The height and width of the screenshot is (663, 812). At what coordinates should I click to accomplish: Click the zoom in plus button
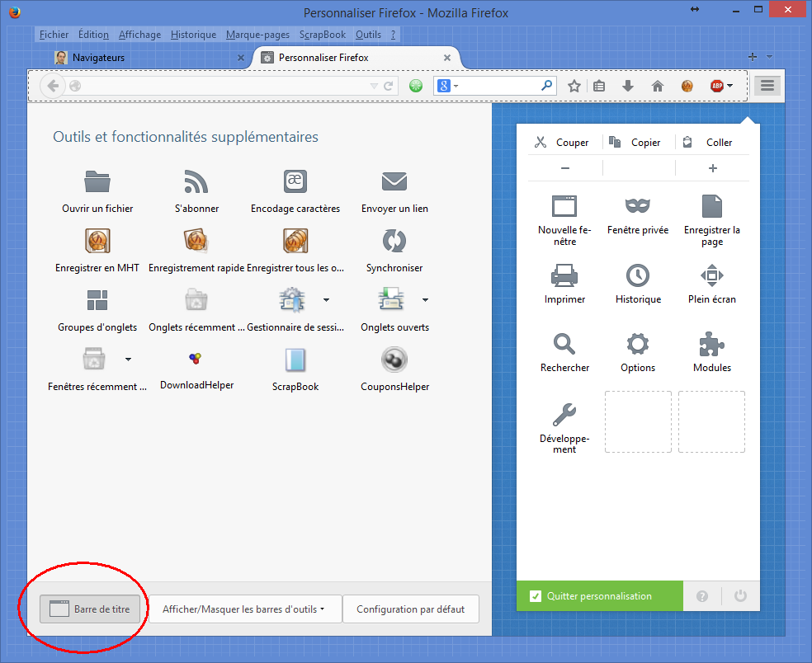click(713, 168)
